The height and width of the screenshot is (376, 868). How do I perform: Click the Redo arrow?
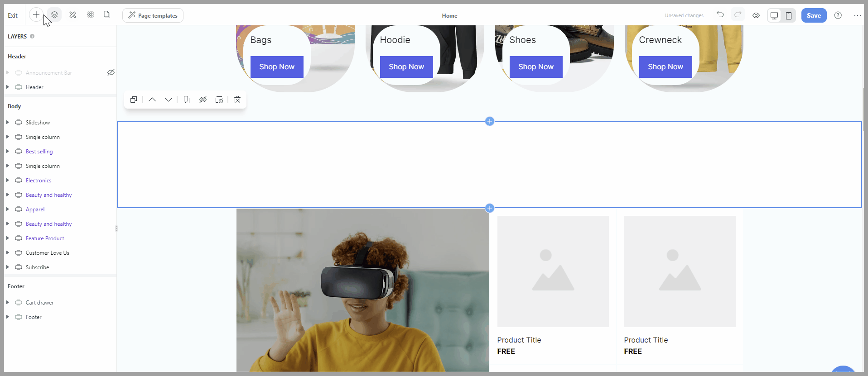tap(738, 15)
